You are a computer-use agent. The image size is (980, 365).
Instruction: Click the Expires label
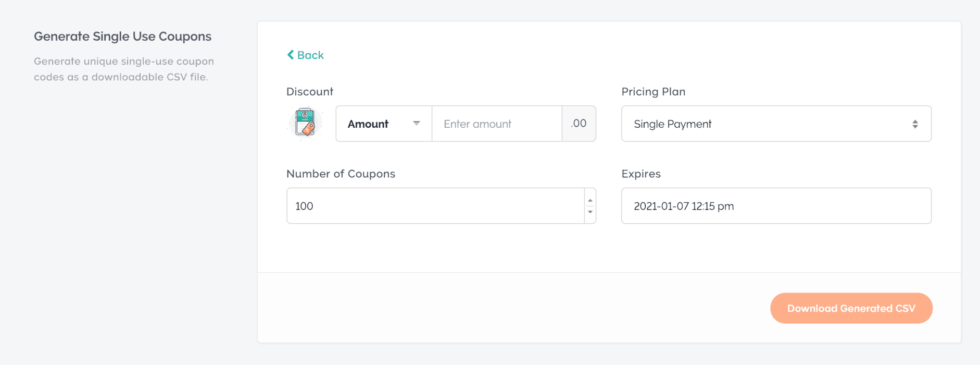(x=641, y=174)
